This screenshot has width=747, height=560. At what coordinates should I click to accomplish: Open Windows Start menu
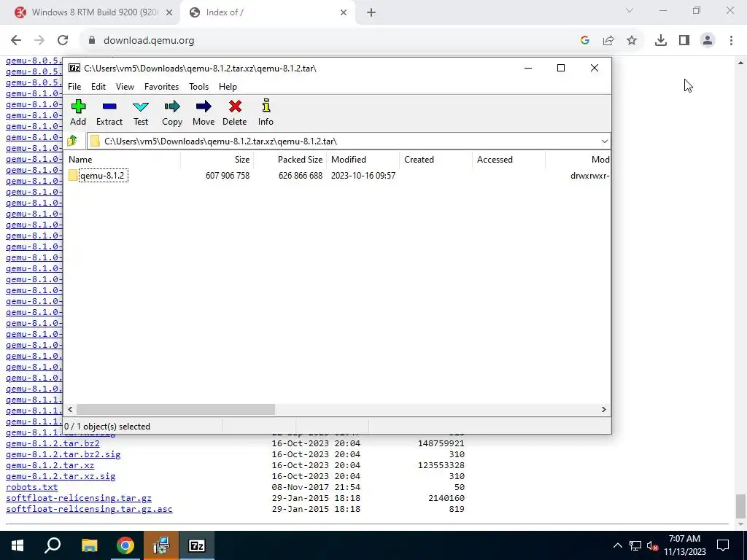tap(18, 545)
